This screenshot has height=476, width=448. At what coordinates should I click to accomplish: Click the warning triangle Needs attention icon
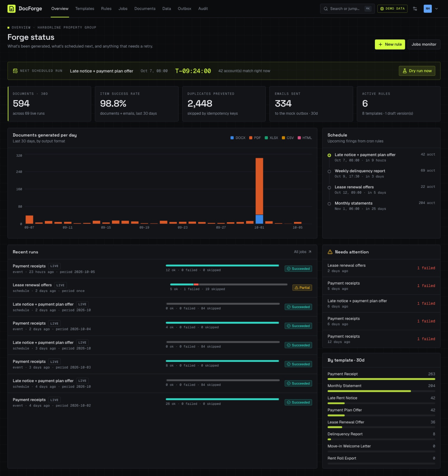330,252
